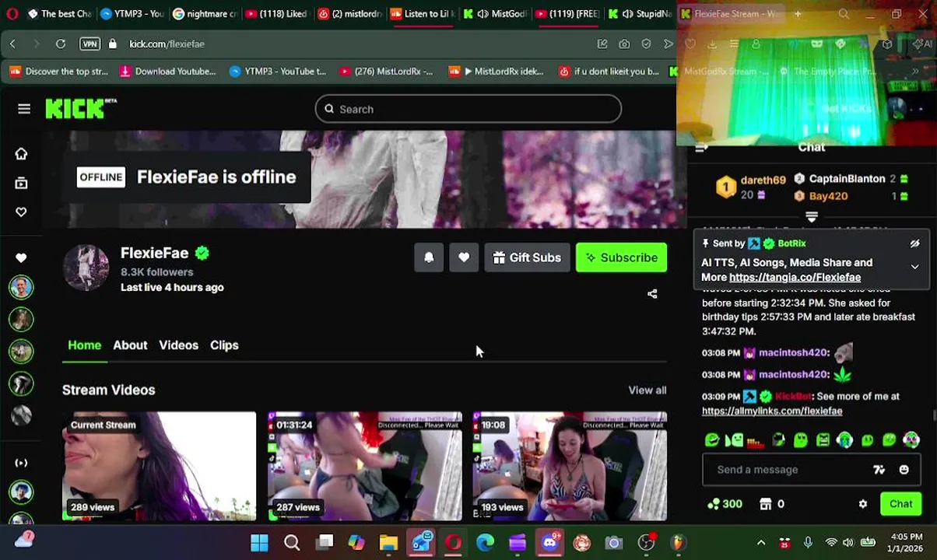Click in the Send a message field

pos(791,470)
